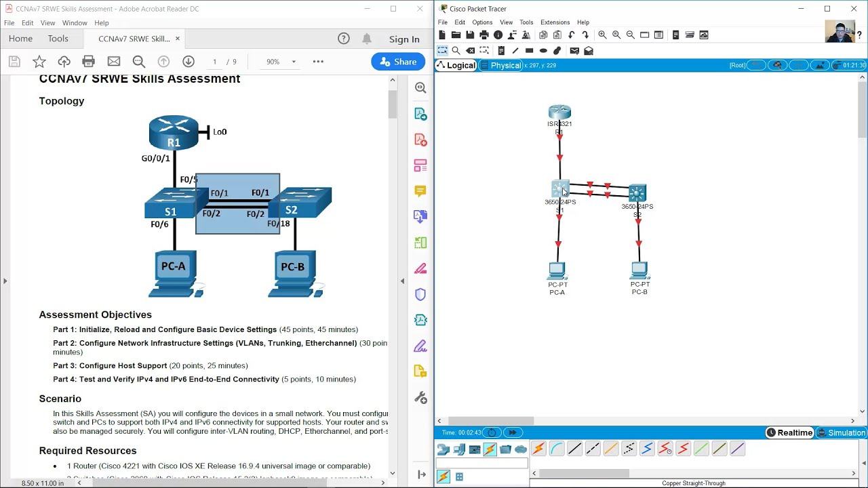Zoom out on the Packet Tracer workspace
Viewport: 868px width, 488px height.
tap(631, 35)
